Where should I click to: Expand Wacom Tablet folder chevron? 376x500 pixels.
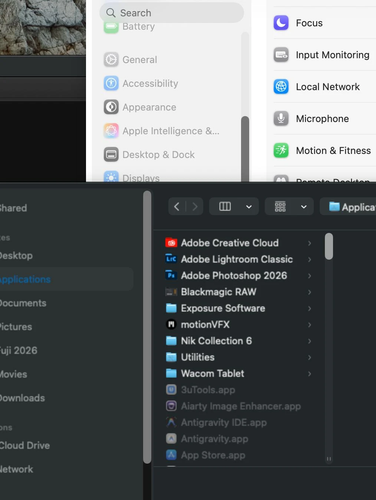click(x=309, y=374)
